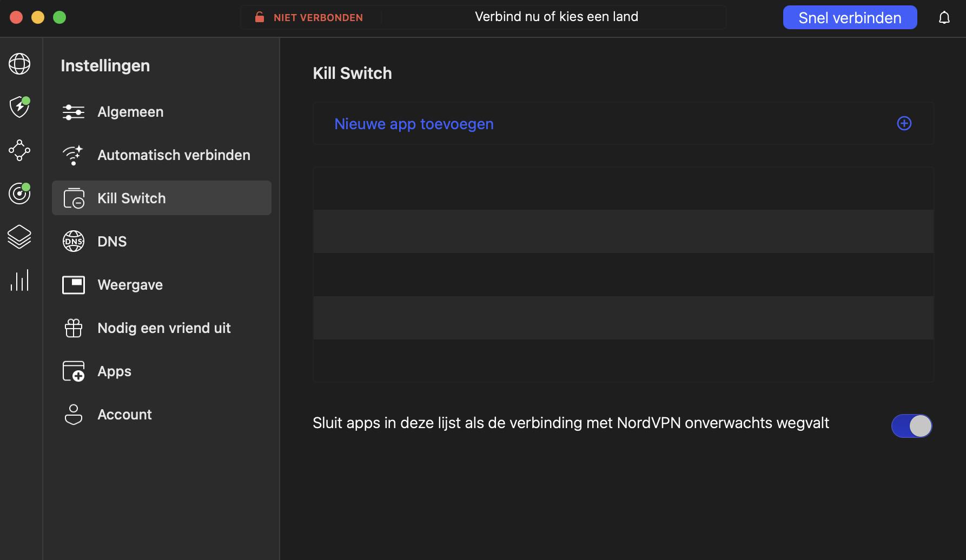Open the Apps settings section
Screen dimensions: 966x560
[x=114, y=371]
